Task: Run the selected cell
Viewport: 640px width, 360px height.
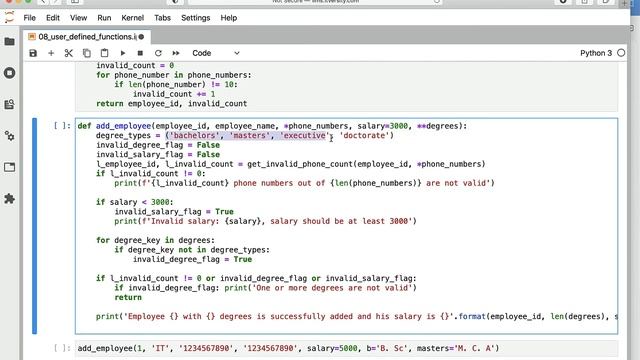Action: click(122, 53)
